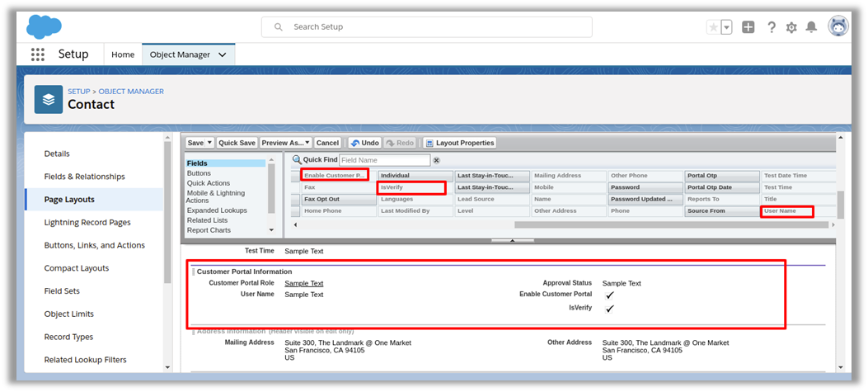This screenshot has height=392, width=868.
Task: Click the favorites star icon
Action: 713,27
